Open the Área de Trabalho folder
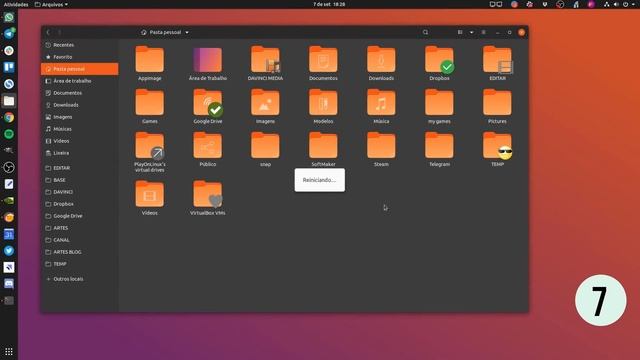 pos(207,63)
